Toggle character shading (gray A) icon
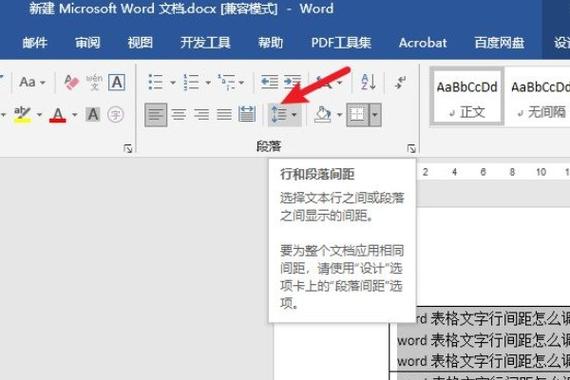The image size is (570, 380). (x=93, y=115)
